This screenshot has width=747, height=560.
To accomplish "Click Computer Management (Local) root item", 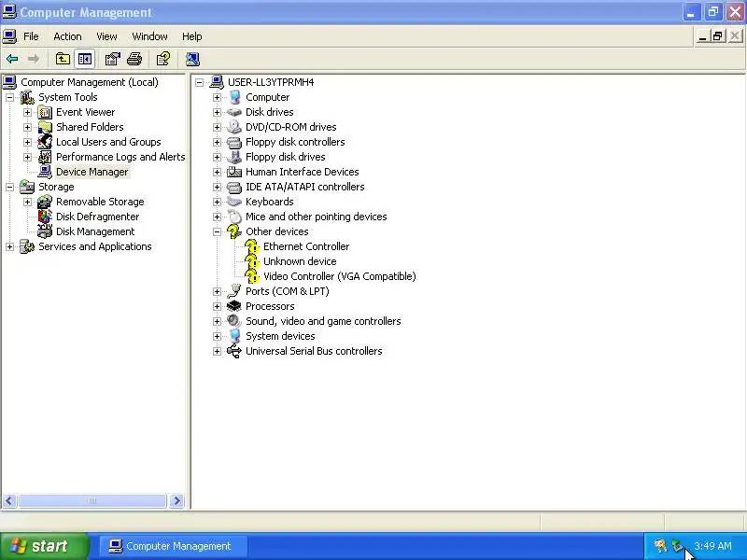I will 89,82.
